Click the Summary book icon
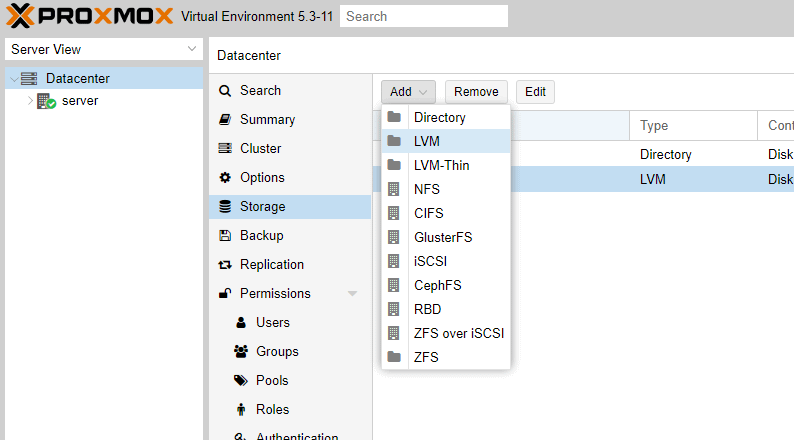 (225, 119)
